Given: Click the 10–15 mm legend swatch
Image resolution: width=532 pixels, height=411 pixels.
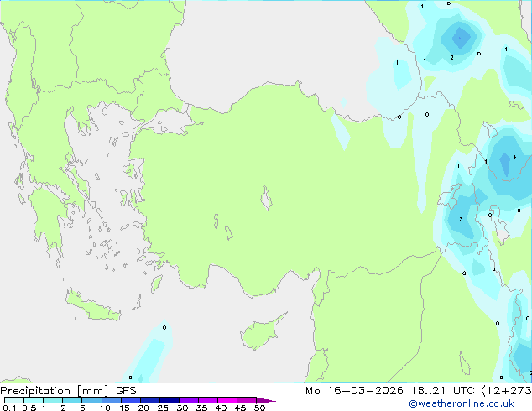Looking at the screenshot, I should pyautogui.click(x=111, y=400).
